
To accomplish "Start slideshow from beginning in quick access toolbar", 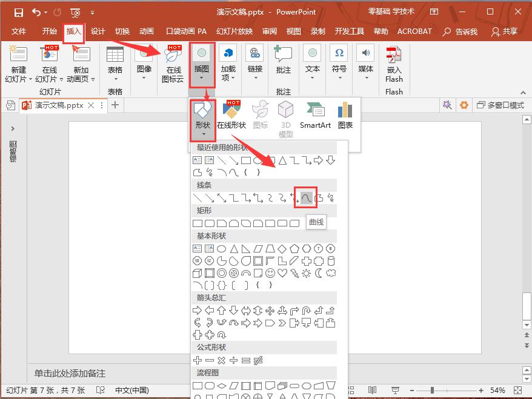I will [75, 13].
